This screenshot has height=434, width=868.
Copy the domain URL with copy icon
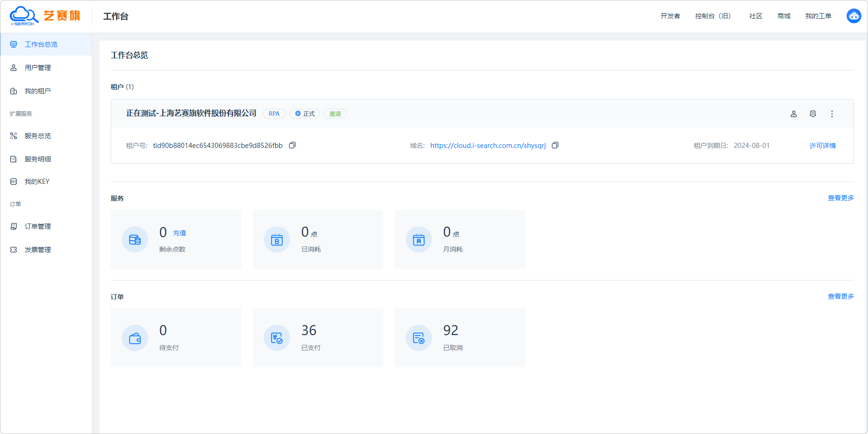coord(555,146)
